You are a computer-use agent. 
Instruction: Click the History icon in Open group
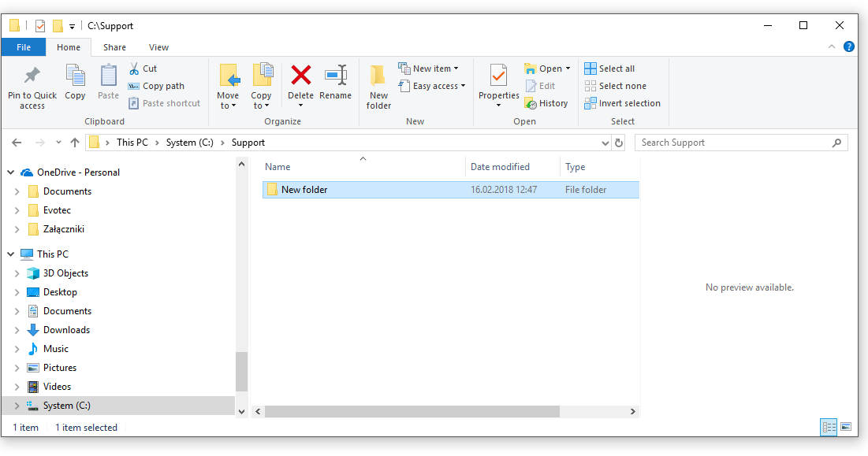531,103
